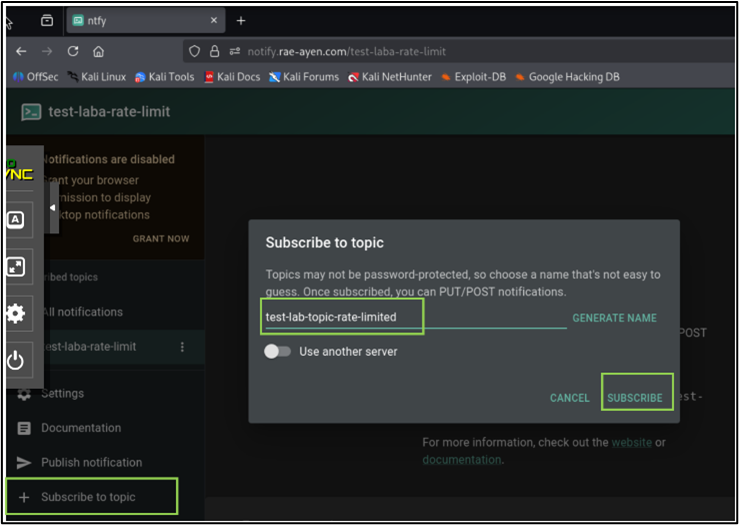Click the plus icon beside Subscribe to topic
The height and width of the screenshot is (525, 739).
tap(24, 497)
